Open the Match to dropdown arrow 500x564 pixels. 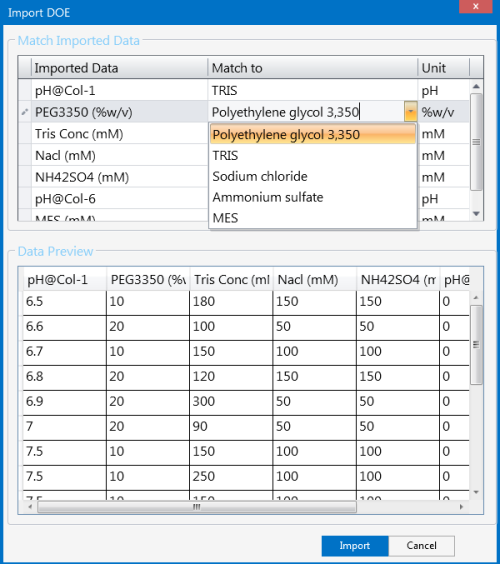click(410, 112)
